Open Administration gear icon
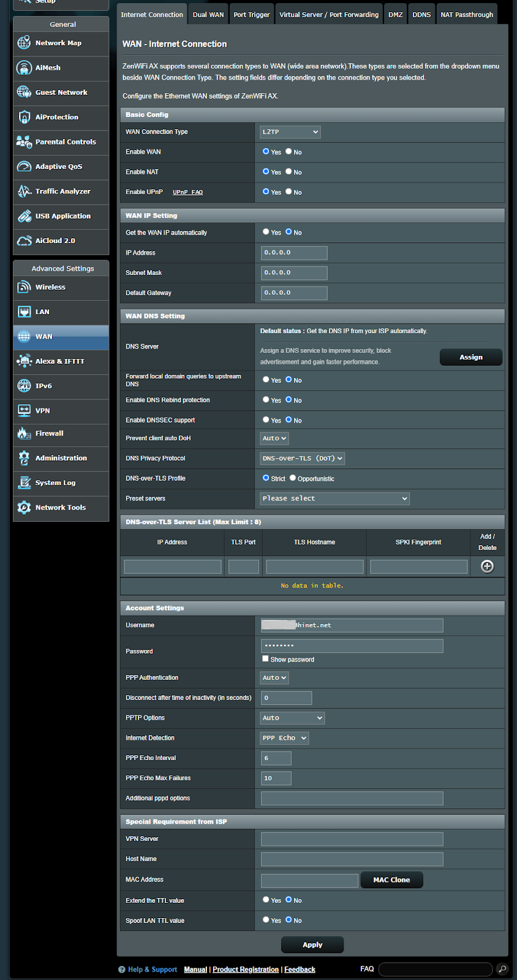Viewport: 517px width, 980px height. click(24, 458)
